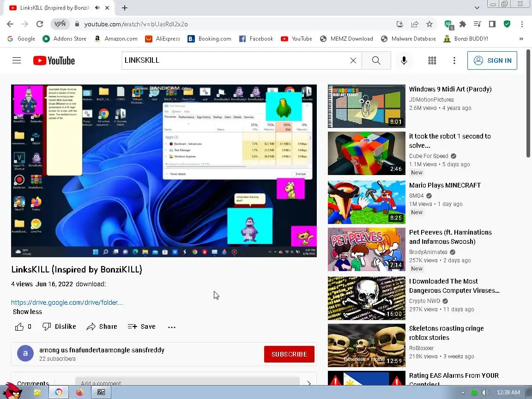
Task: Open the Amazon.com bookmark
Action: (116, 39)
